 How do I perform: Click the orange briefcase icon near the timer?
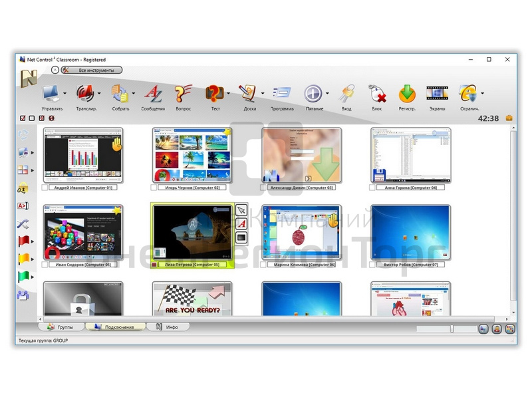click(509, 118)
